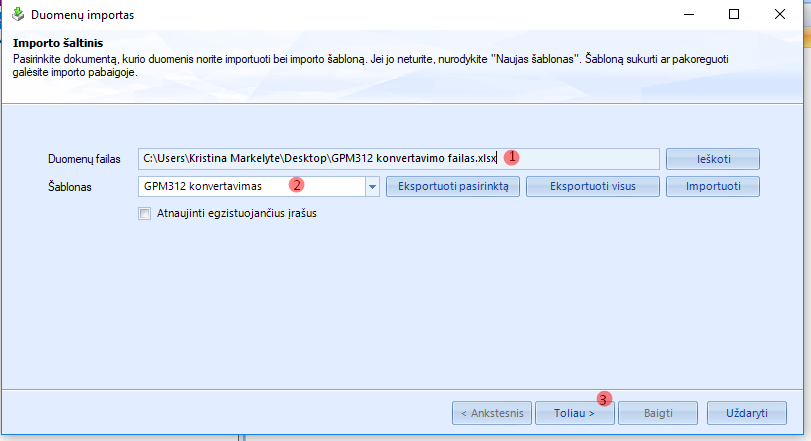The width and height of the screenshot is (811, 441).
Task: Minimize the Duomenų importas window
Action: coord(686,16)
